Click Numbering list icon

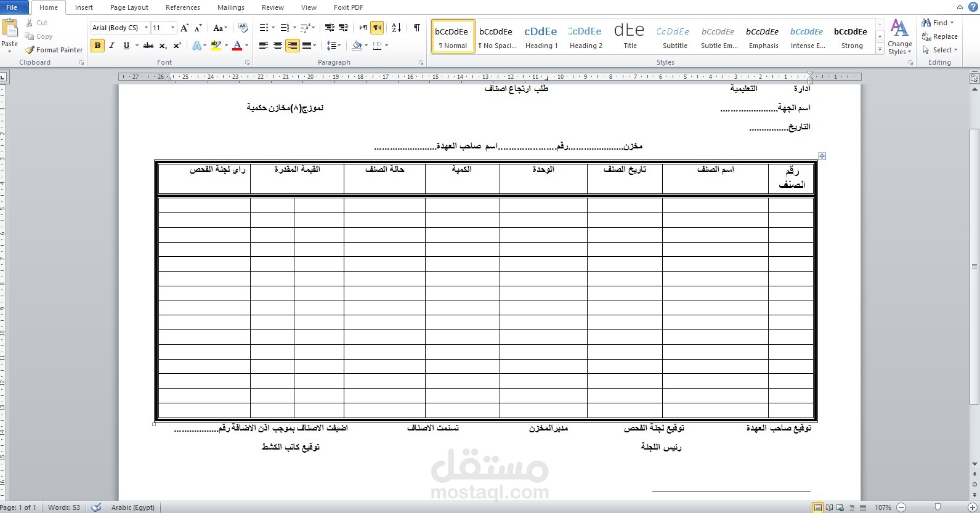point(284,28)
